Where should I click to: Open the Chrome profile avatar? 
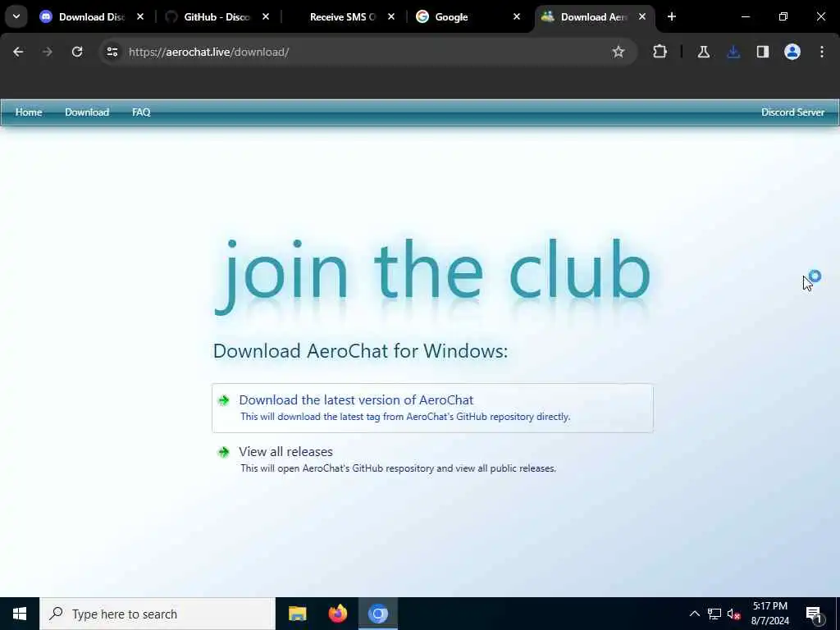pyautogui.click(x=792, y=52)
